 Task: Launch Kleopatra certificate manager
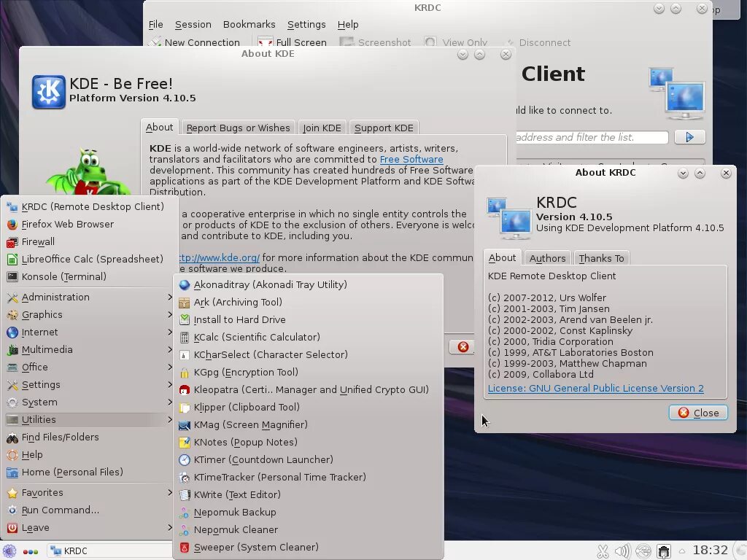(x=309, y=390)
